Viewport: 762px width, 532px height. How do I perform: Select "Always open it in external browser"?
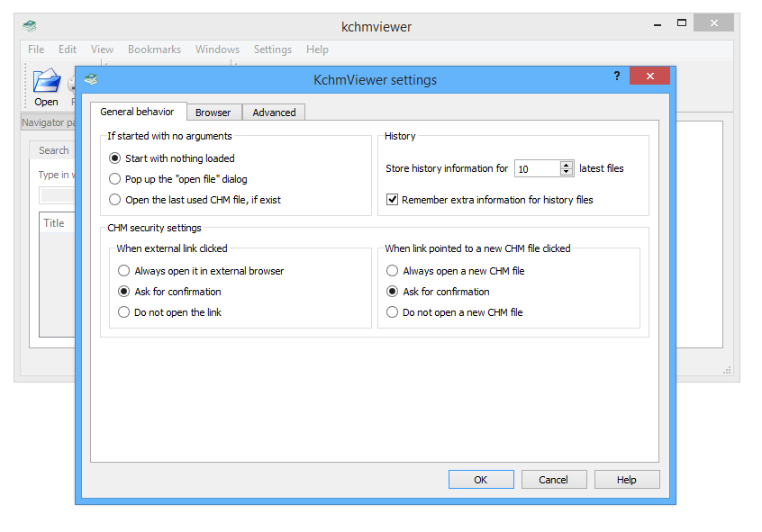[123, 271]
